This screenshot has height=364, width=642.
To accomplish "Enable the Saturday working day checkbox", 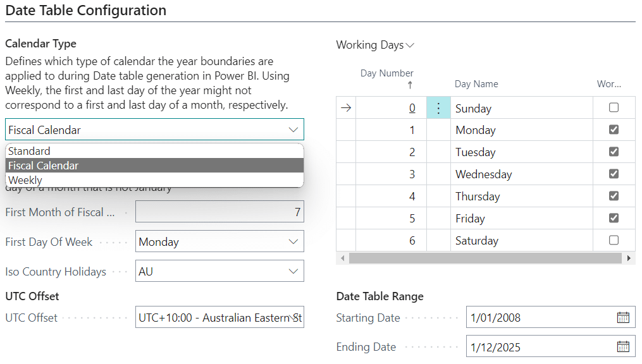I will coord(614,240).
